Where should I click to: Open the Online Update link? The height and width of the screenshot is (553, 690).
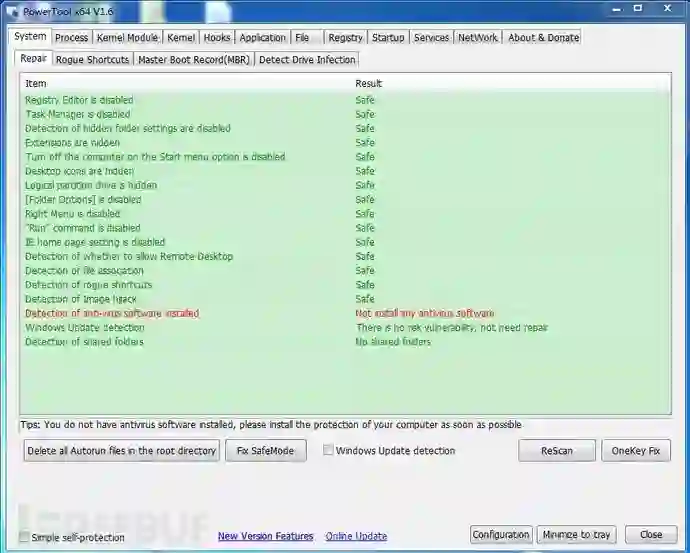[x=356, y=536]
